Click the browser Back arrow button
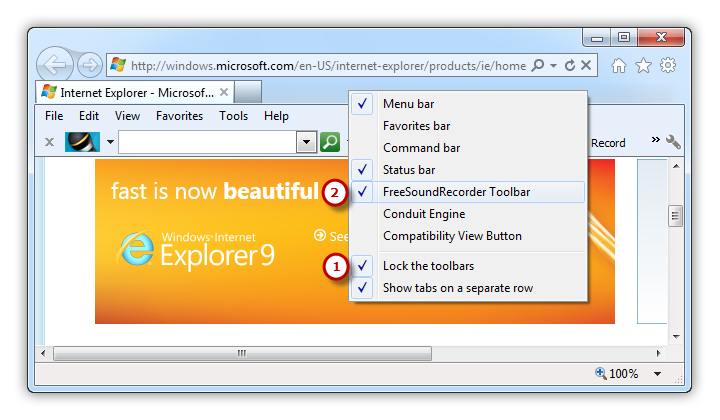720x420 pixels. click(55, 65)
